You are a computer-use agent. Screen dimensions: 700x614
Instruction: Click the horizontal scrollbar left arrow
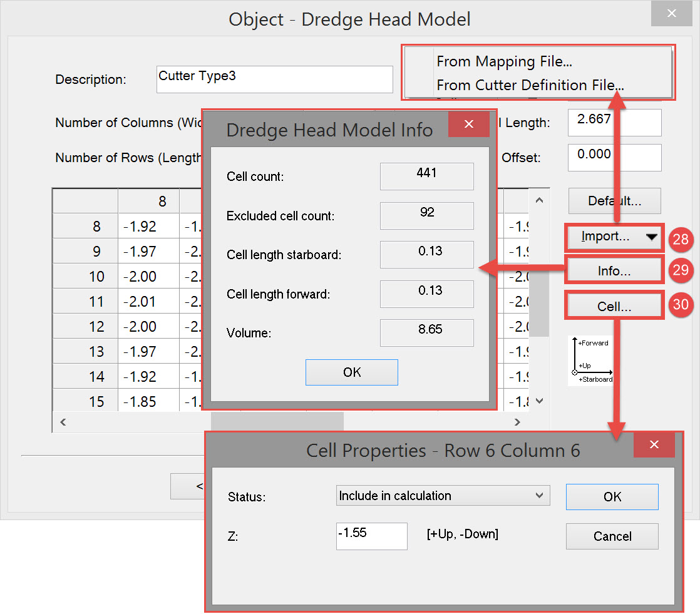[x=63, y=422]
